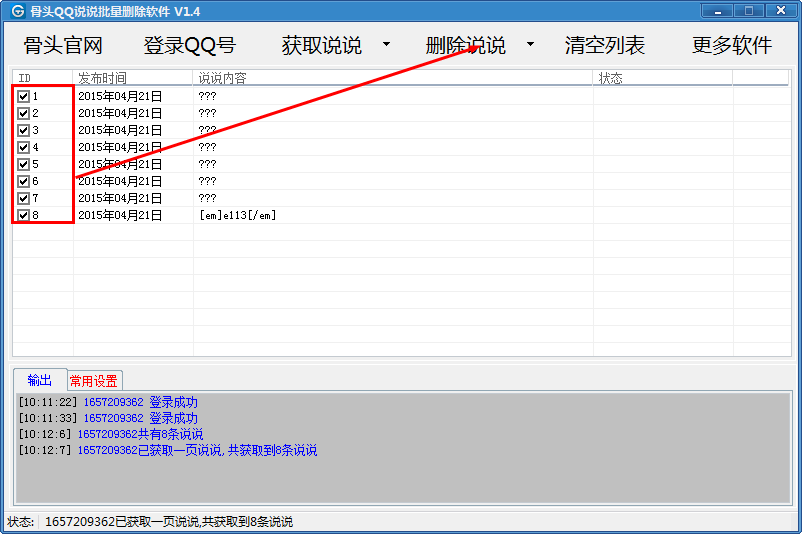802x534 pixels.
Task: Expand the dropdown arrow beside 获取说说
Action: (x=386, y=45)
